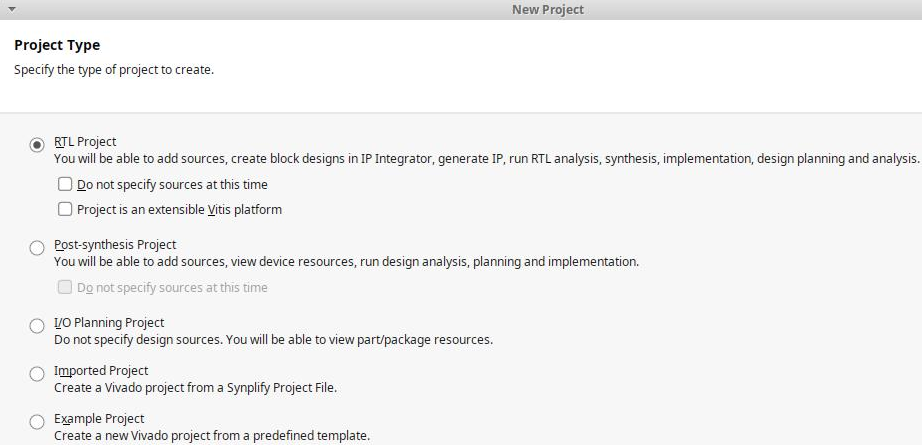Click the 'RTL Project' label text
This screenshot has width=922, height=445.
(85, 142)
